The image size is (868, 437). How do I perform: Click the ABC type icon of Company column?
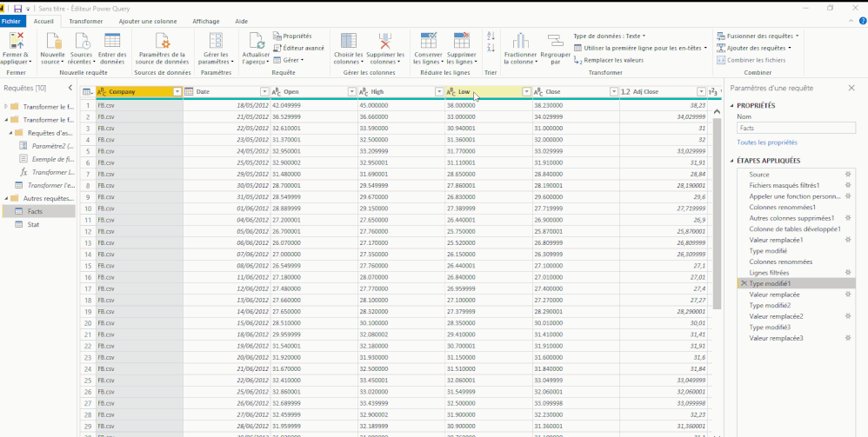(x=102, y=92)
